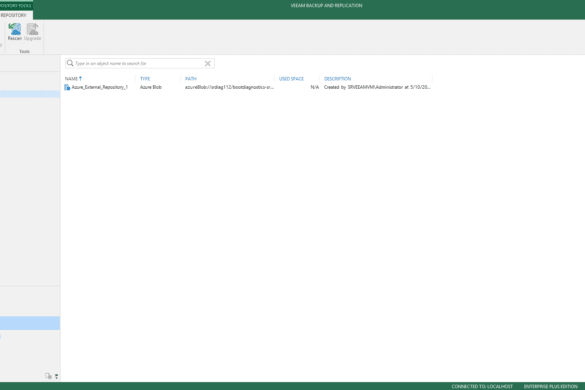Click the magnifier icon in search box
The image size is (585, 390).
coord(70,63)
